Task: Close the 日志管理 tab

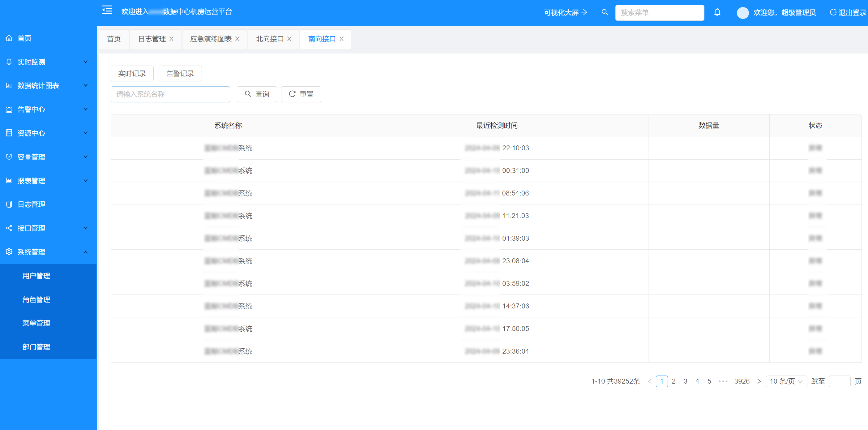Action: click(172, 39)
